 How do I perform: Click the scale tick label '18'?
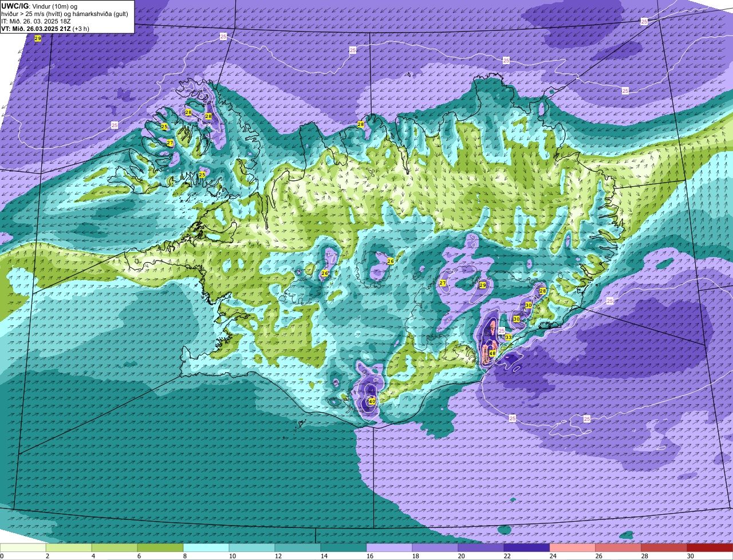416,556
